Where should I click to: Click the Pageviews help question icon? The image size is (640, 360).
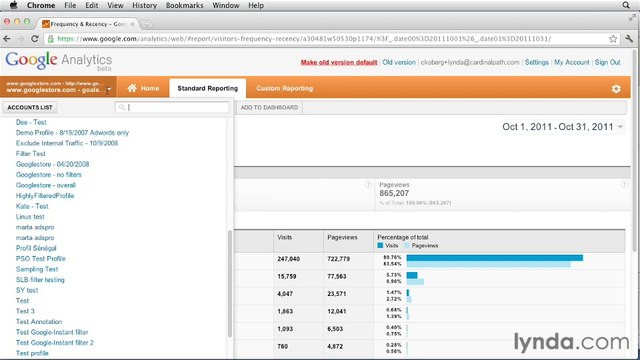624,184
